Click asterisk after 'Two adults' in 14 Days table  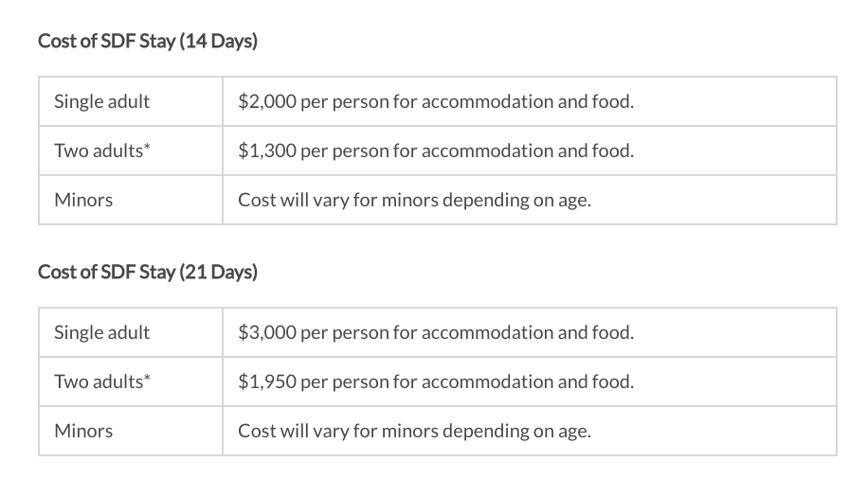pyautogui.click(x=147, y=148)
